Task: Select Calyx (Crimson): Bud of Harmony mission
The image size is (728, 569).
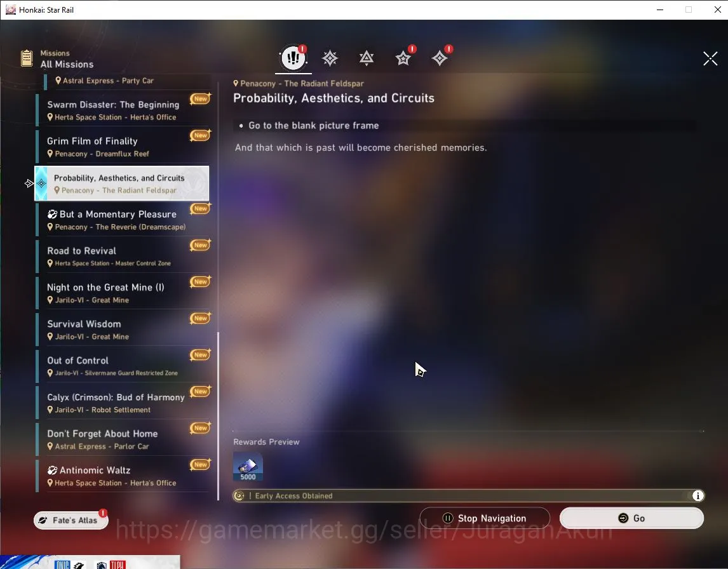Action: pos(123,403)
